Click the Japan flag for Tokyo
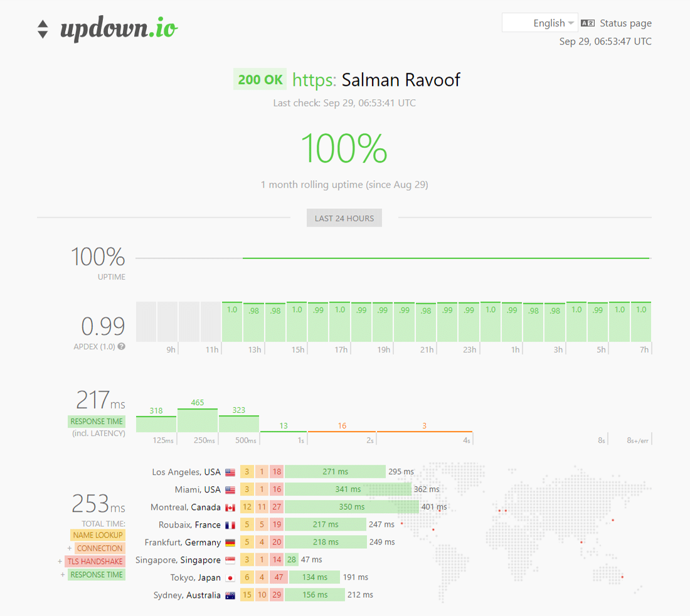The width and height of the screenshot is (690, 616). (230, 577)
